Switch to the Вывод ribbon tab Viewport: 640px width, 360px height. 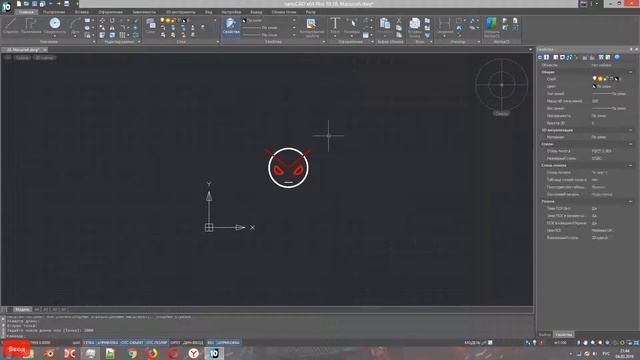[x=256, y=12]
